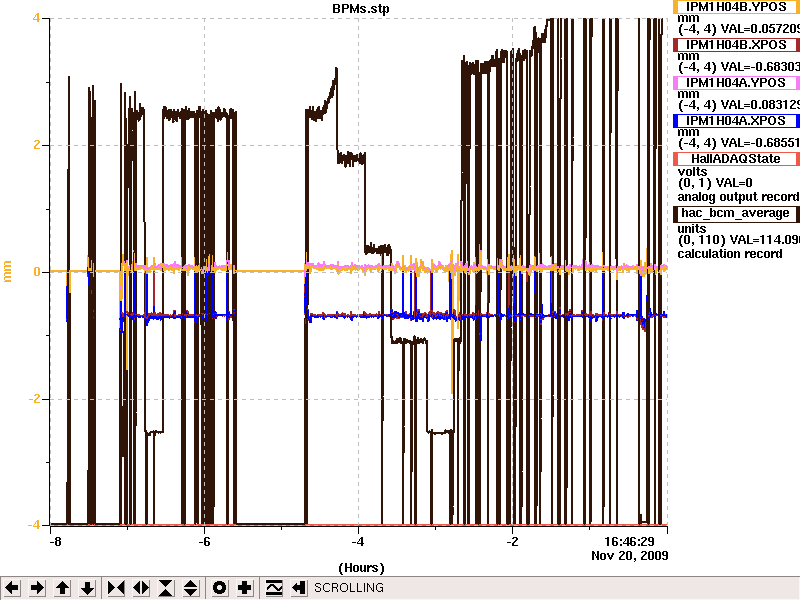Click the y-axis -2 label
Image resolution: width=800 pixels, height=600 pixels.
click(x=34, y=399)
